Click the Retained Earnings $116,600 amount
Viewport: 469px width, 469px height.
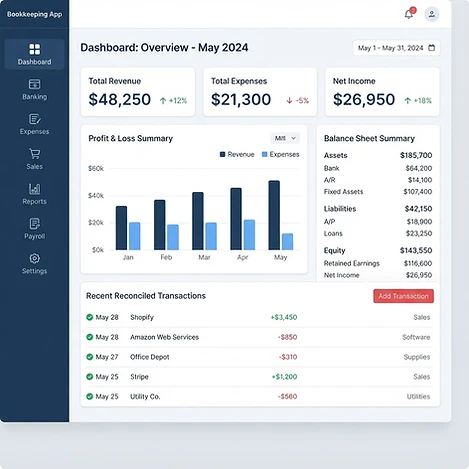[418, 263]
